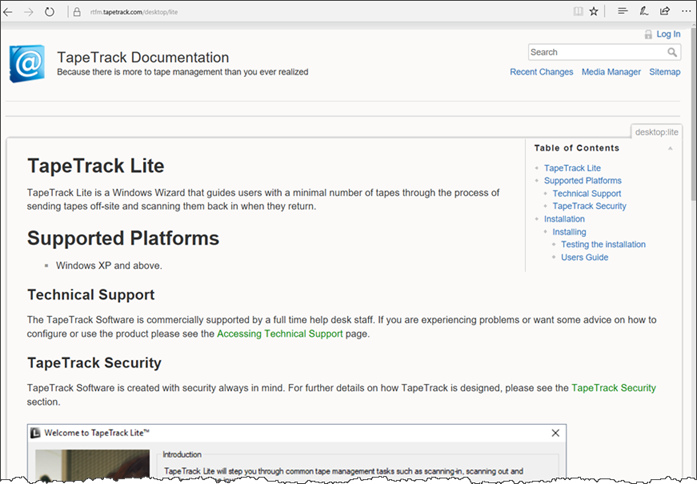Screen dimensions: 697x484
Task: Click the padlock site security icon
Action: point(77,12)
